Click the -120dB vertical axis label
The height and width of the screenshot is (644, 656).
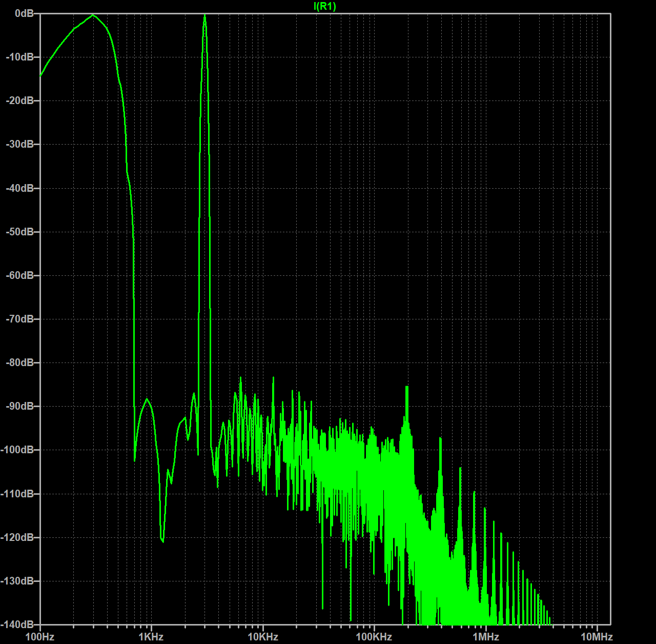tap(18, 537)
